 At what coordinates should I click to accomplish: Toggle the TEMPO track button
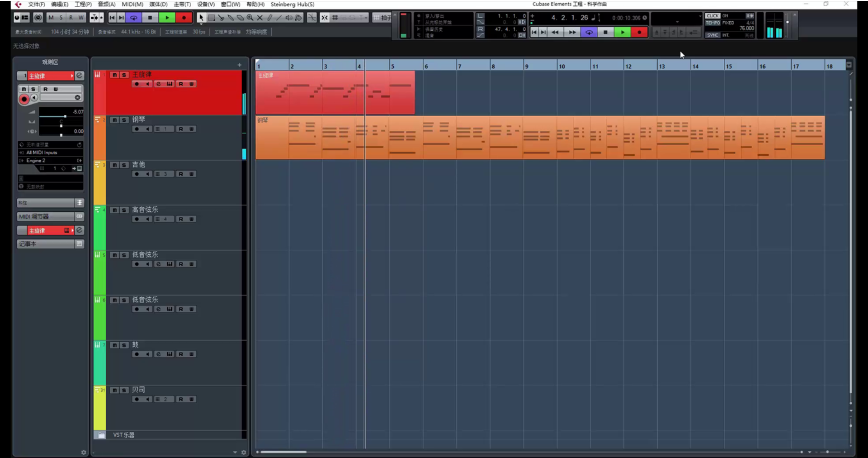click(x=713, y=23)
